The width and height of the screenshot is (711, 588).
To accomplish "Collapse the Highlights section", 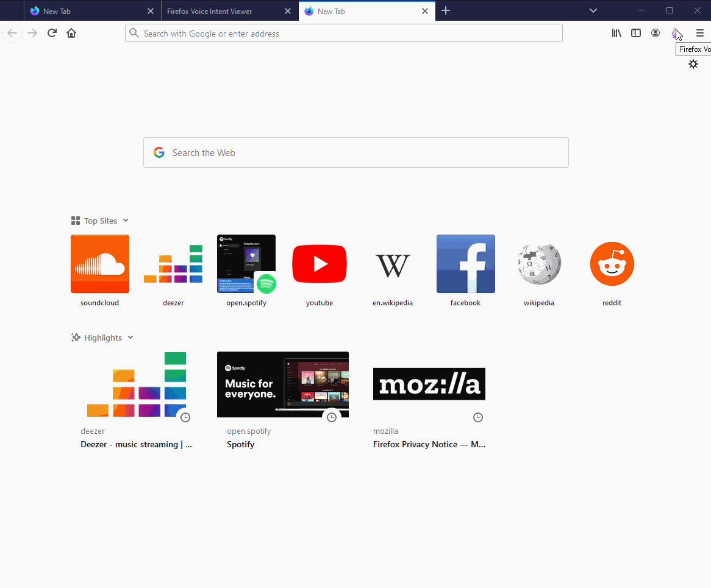I will pyautogui.click(x=130, y=338).
